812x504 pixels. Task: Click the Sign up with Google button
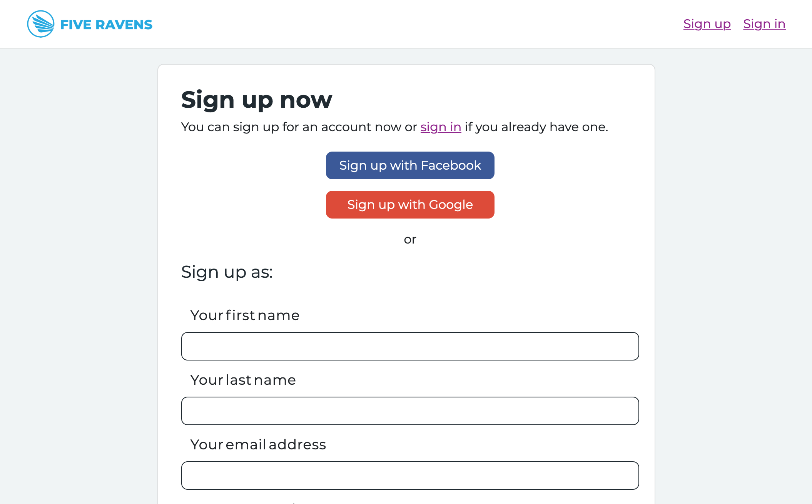click(410, 205)
